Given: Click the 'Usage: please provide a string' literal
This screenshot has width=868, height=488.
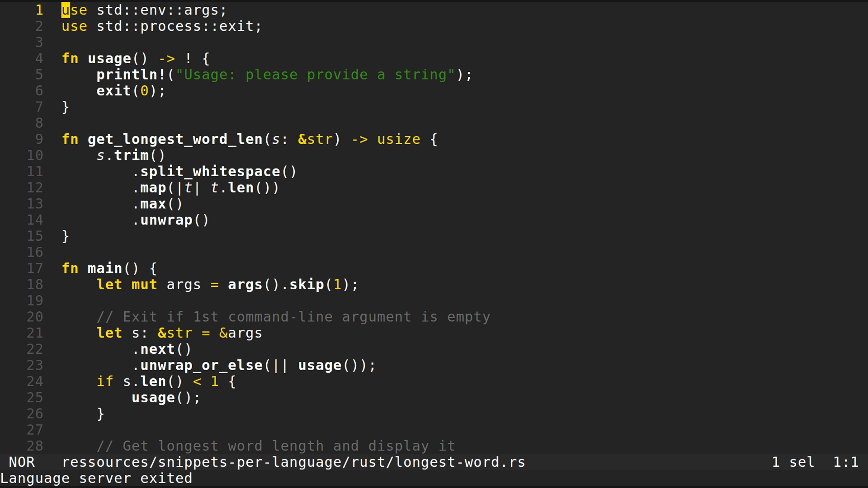Looking at the screenshot, I should 315,75.
